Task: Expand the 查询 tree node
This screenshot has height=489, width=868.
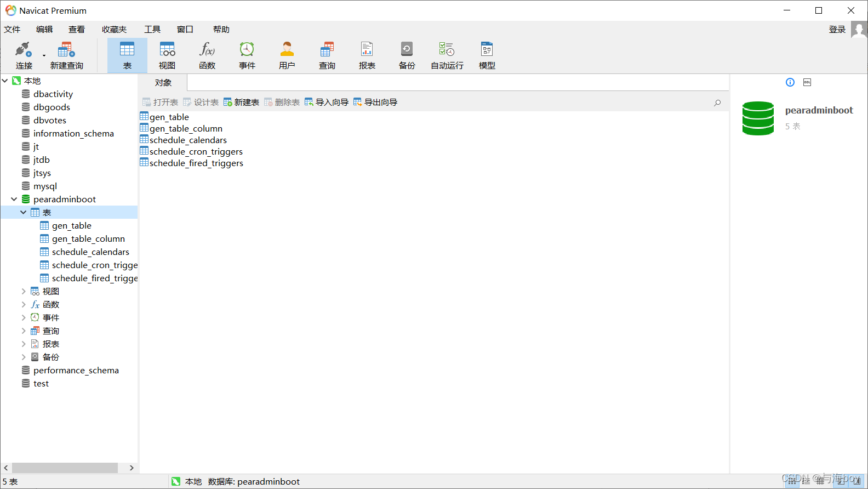Action: pos(24,331)
